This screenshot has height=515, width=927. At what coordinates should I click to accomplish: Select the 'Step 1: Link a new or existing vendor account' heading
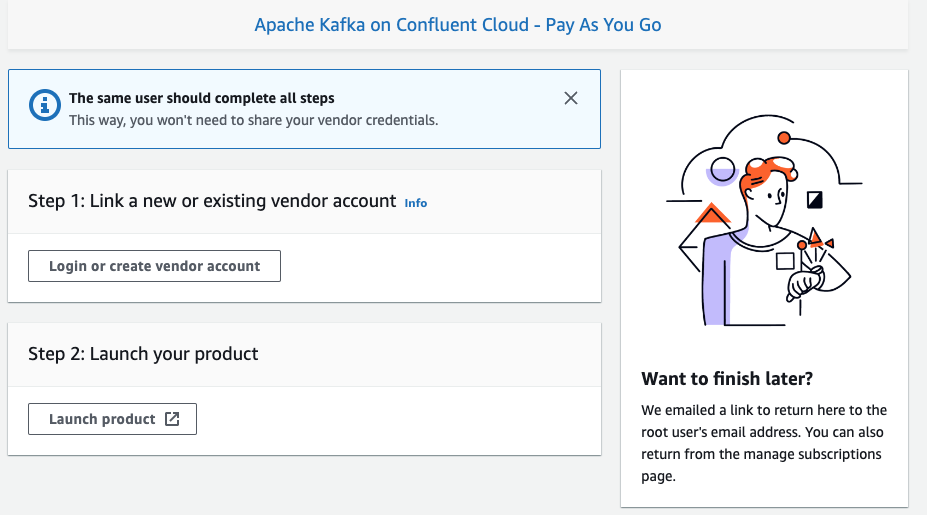point(212,201)
